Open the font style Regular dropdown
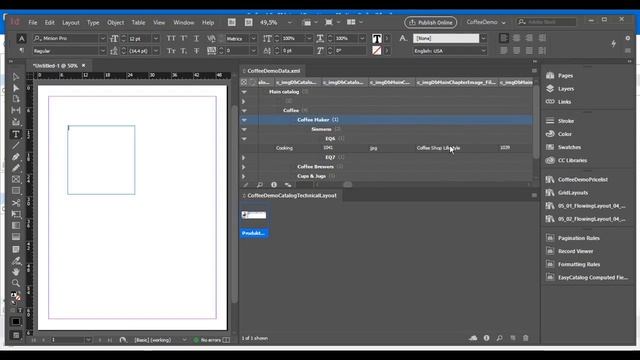Image resolution: width=640 pixels, height=360 pixels. tap(103, 51)
